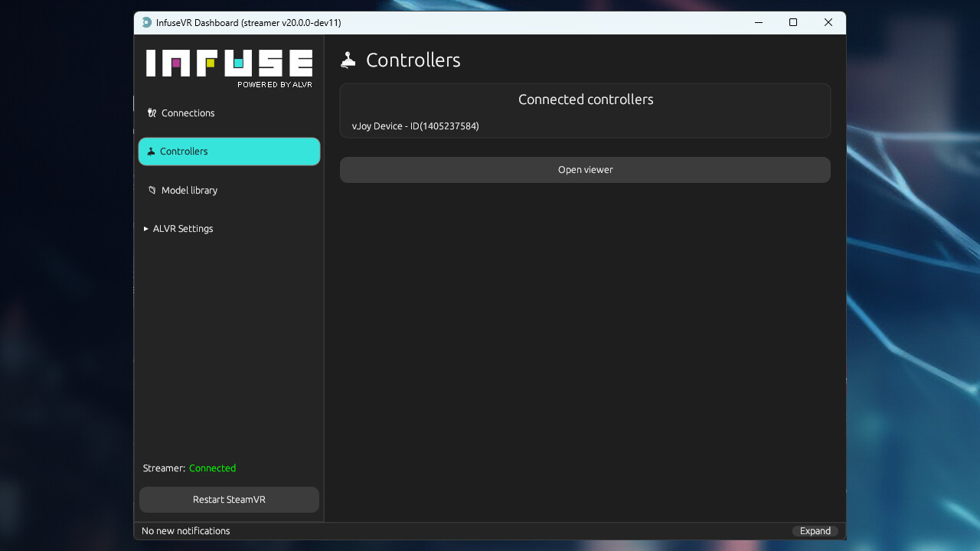Minimize the InfuseVR Dashboard window
Screen dimensions: 980x551
[758, 23]
